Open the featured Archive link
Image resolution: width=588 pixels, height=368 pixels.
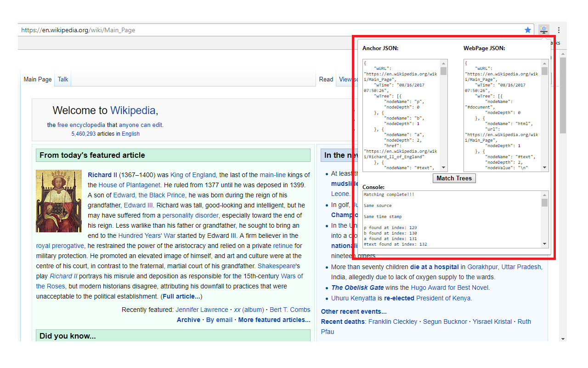pyautogui.click(x=188, y=320)
